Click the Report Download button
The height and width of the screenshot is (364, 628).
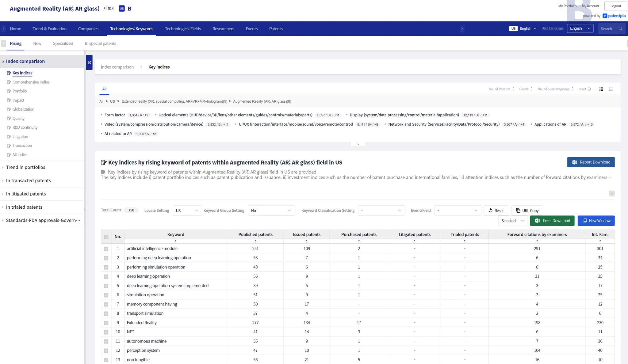591,162
